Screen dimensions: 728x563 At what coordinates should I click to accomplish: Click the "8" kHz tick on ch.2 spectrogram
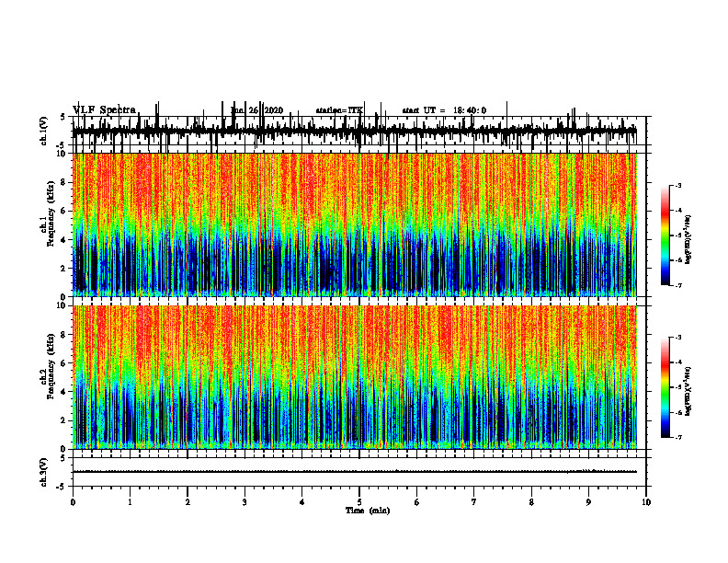pos(64,335)
